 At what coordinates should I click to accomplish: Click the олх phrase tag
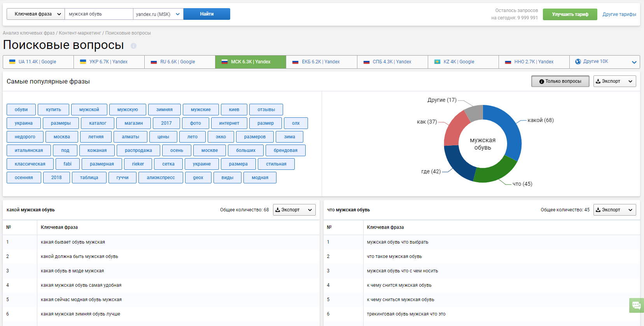pos(296,123)
